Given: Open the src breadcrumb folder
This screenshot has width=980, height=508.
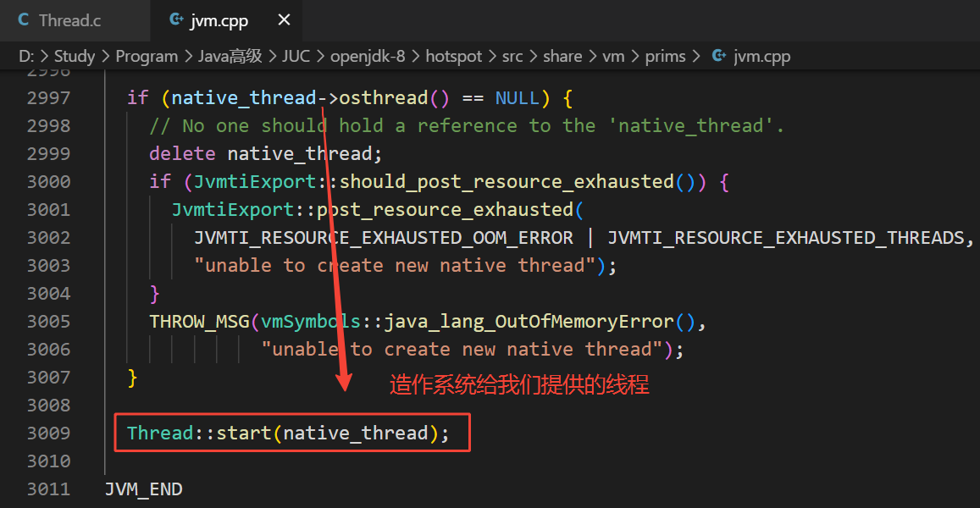Looking at the screenshot, I should click(512, 56).
